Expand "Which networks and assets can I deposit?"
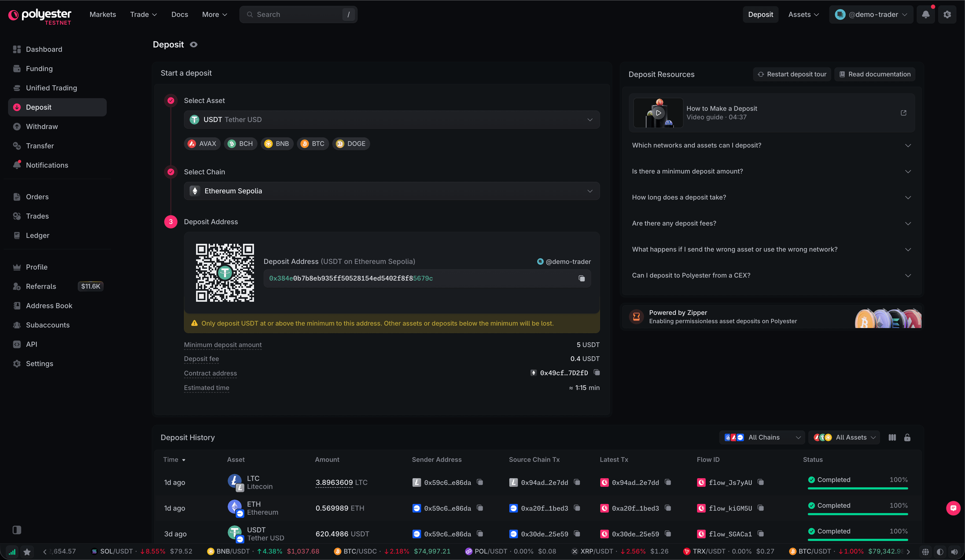Viewport: 965px width, 560px height. 771,146
